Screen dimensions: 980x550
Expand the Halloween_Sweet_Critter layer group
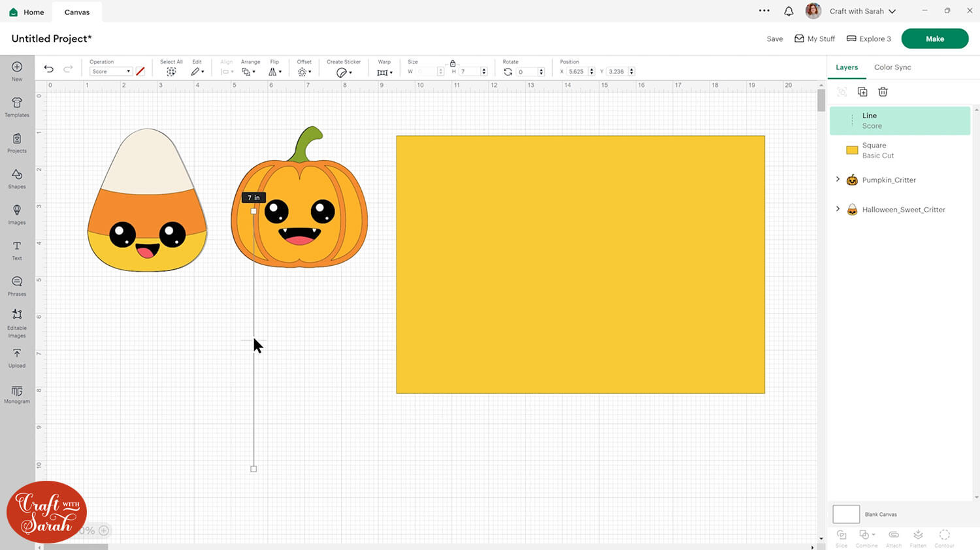pyautogui.click(x=838, y=209)
